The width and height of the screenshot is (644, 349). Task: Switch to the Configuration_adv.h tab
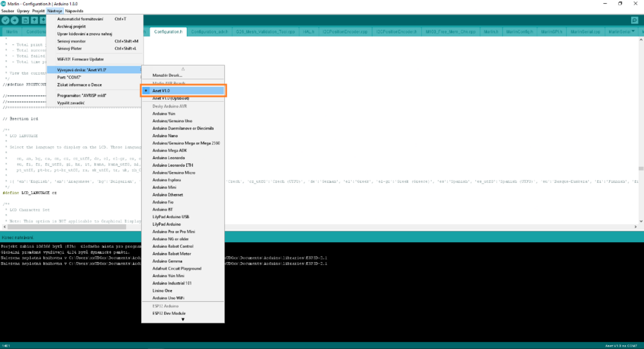[209, 32]
